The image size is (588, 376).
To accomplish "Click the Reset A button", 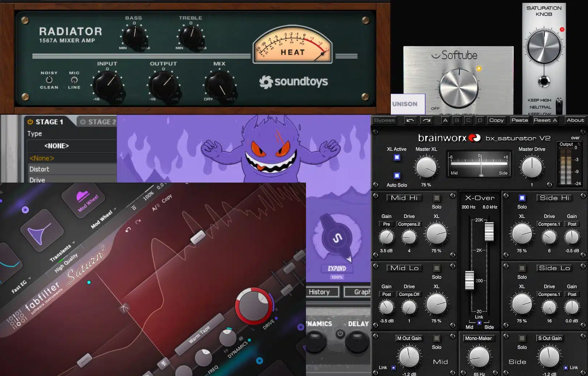I will (545, 120).
